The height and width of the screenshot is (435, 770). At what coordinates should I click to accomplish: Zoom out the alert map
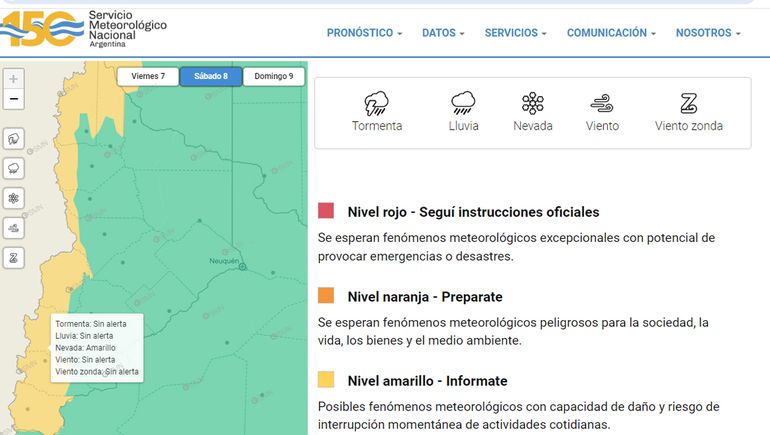click(x=14, y=99)
